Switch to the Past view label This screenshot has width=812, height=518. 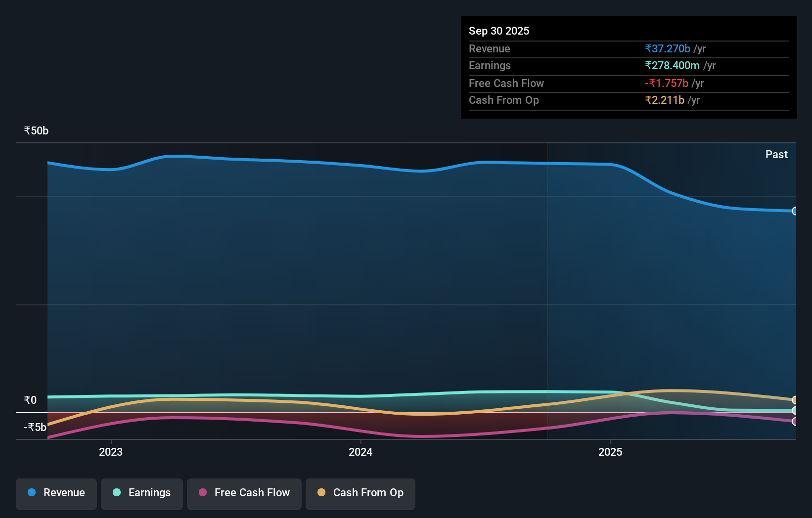click(x=777, y=154)
